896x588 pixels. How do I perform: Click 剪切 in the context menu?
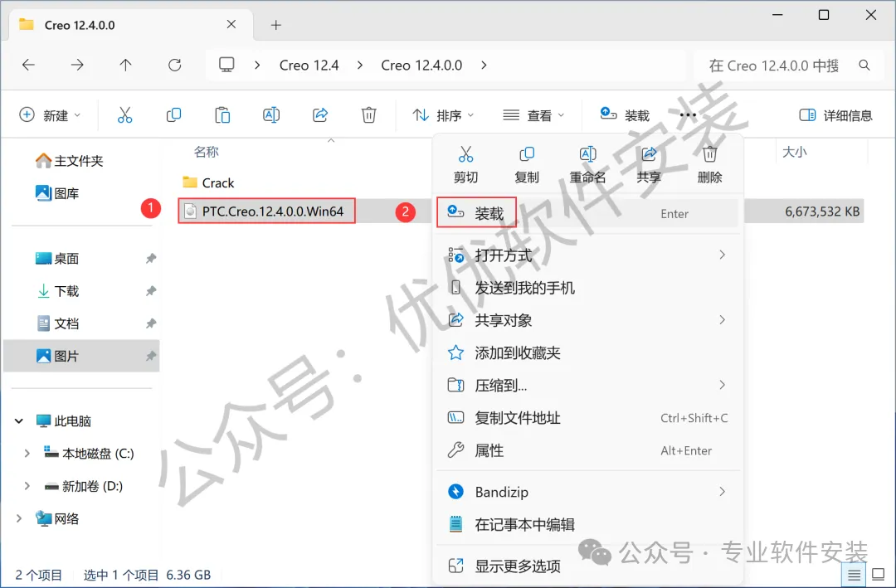(465, 164)
